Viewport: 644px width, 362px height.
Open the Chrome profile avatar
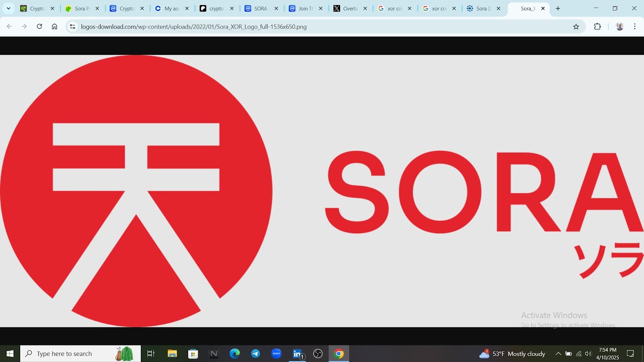[619, 27]
